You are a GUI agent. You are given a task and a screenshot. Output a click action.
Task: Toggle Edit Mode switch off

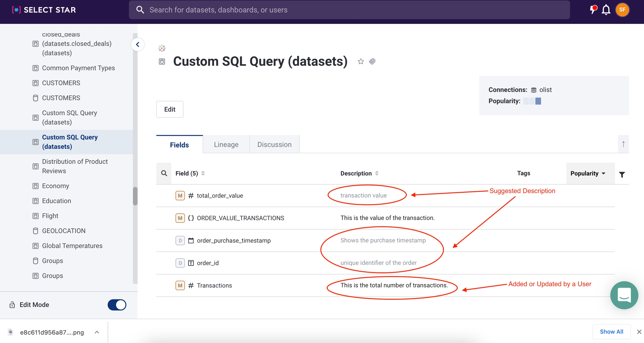pyautogui.click(x=117, y=305)
